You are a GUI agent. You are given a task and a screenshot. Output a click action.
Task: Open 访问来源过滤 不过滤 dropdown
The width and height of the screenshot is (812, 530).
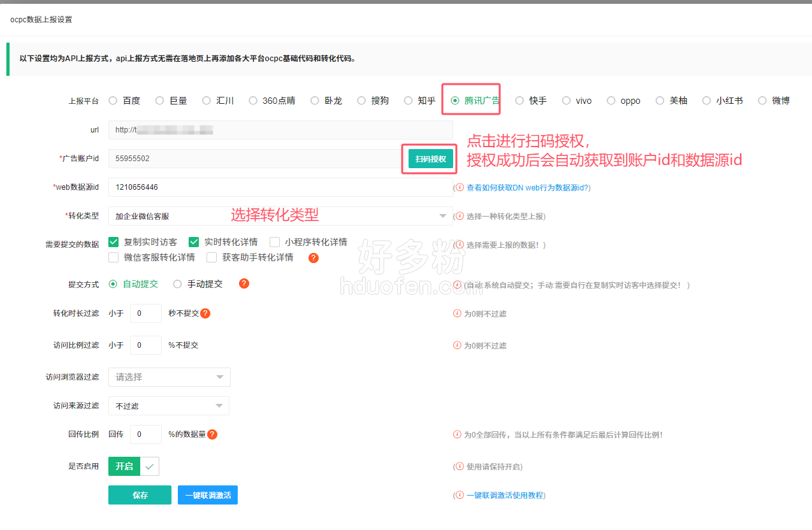169,406
